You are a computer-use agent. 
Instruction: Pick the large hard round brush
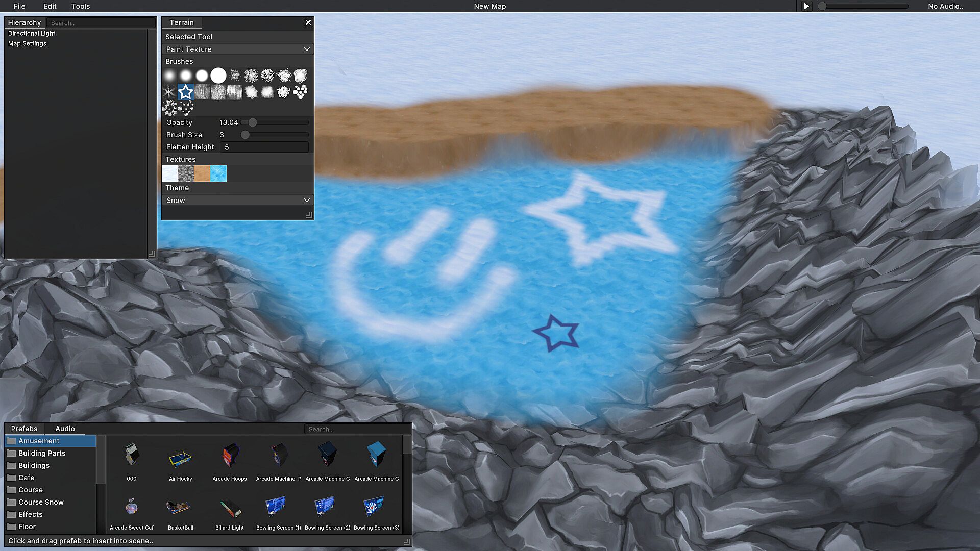pos(218,76)
